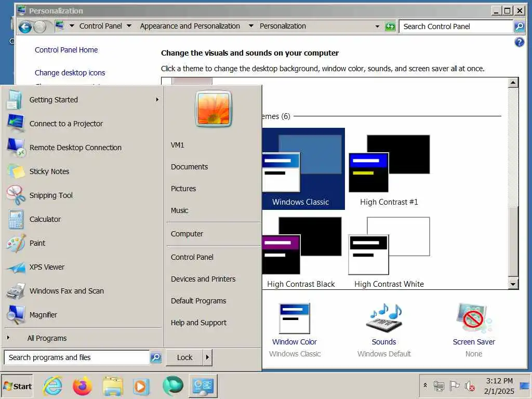Click the search magnifier in Start menu

tap(156, 357)
